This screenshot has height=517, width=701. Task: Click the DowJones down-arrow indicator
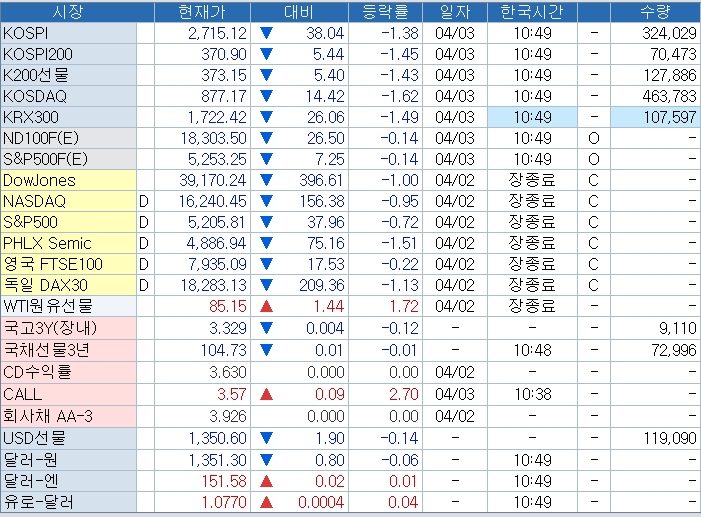pos(266,180)
